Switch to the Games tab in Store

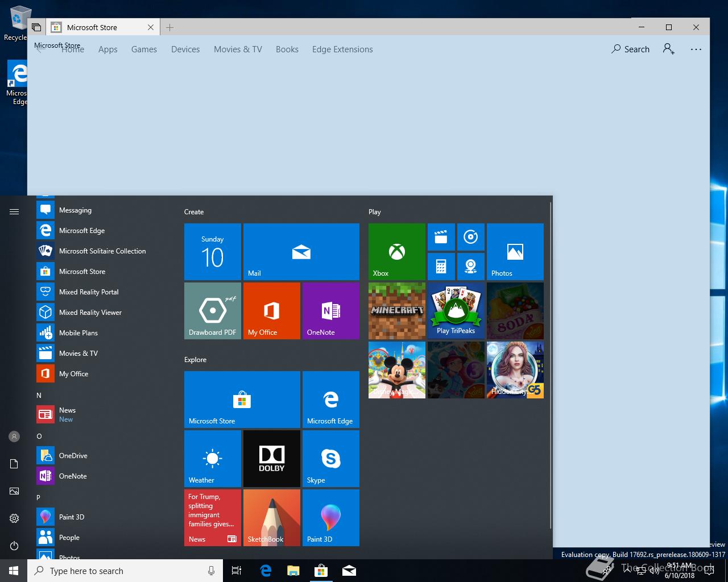(144, 49)
